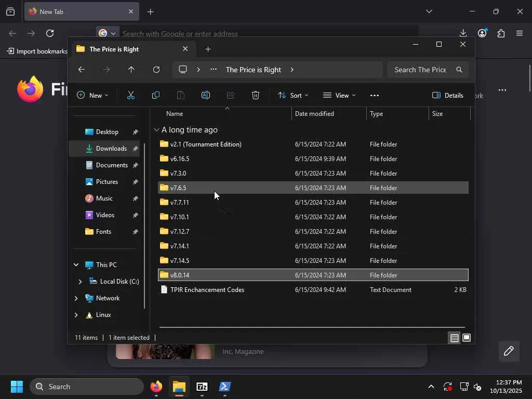Open Documents in the navigation pane

click(x=104, y=165)
